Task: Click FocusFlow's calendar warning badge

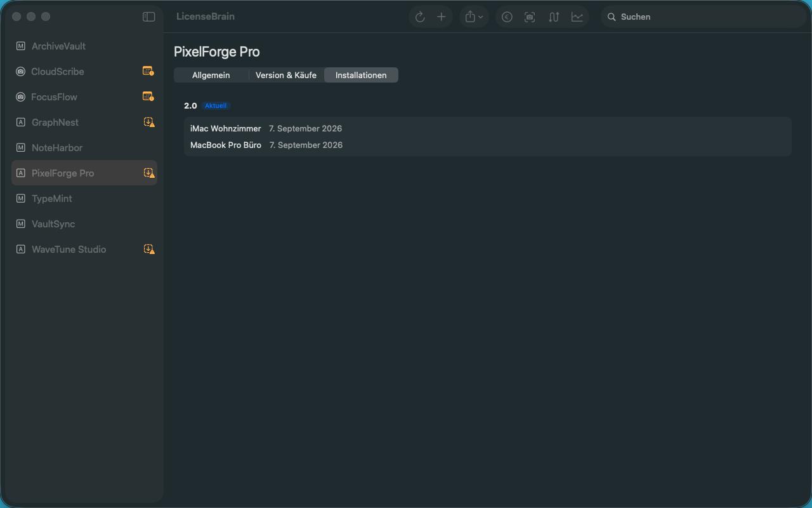Action: (x=148, y=97)
